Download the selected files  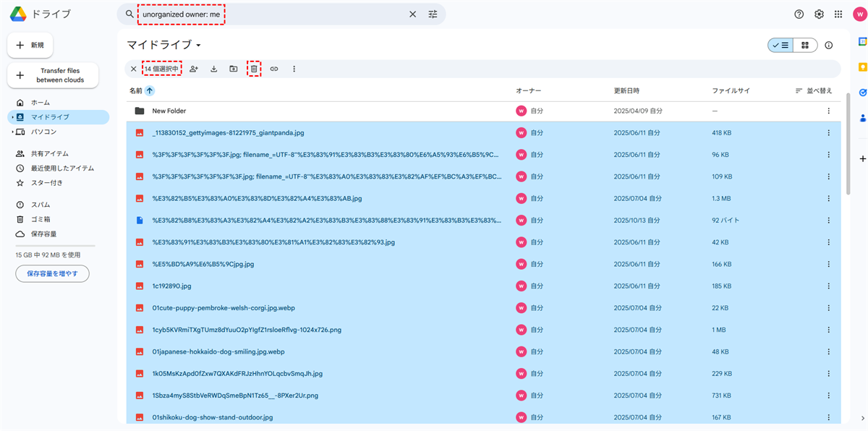214,69
